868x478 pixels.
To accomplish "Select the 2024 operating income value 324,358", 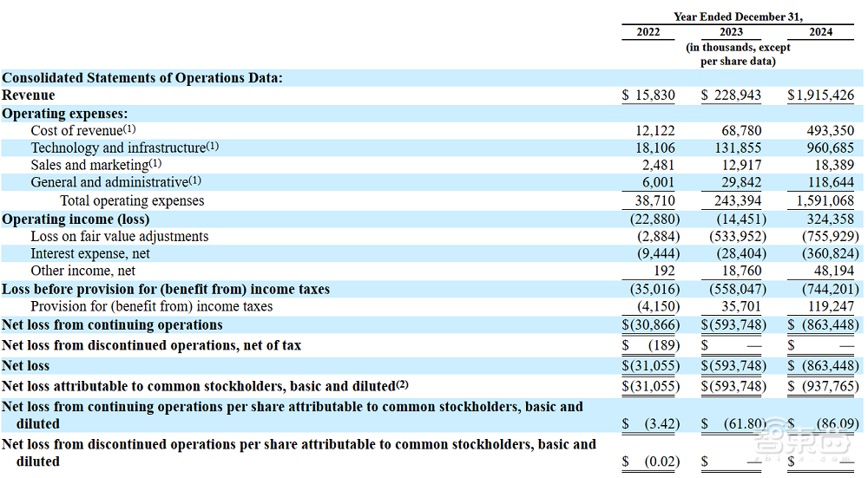I will coord(828,219).
